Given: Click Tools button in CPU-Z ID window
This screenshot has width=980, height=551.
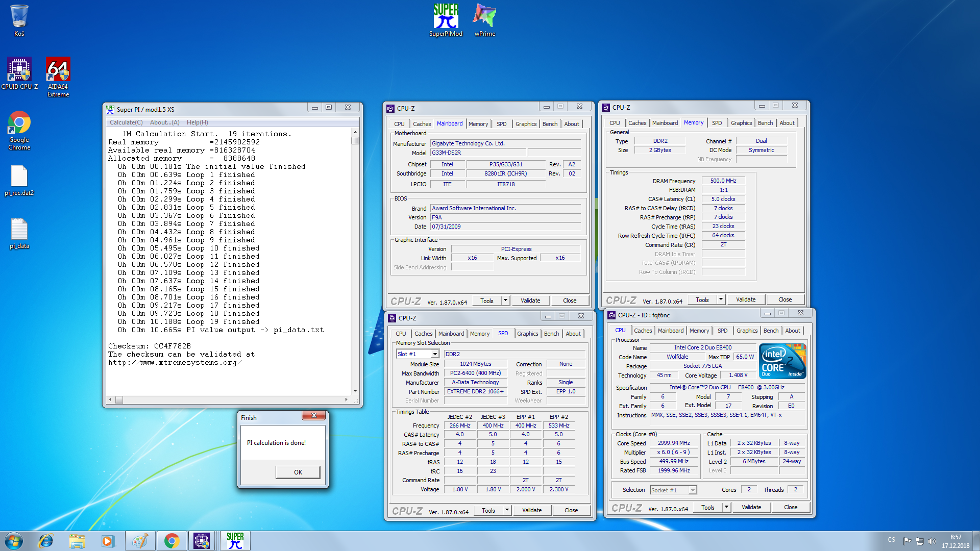Looking at the screenshot, I should (x=707, y=507).
